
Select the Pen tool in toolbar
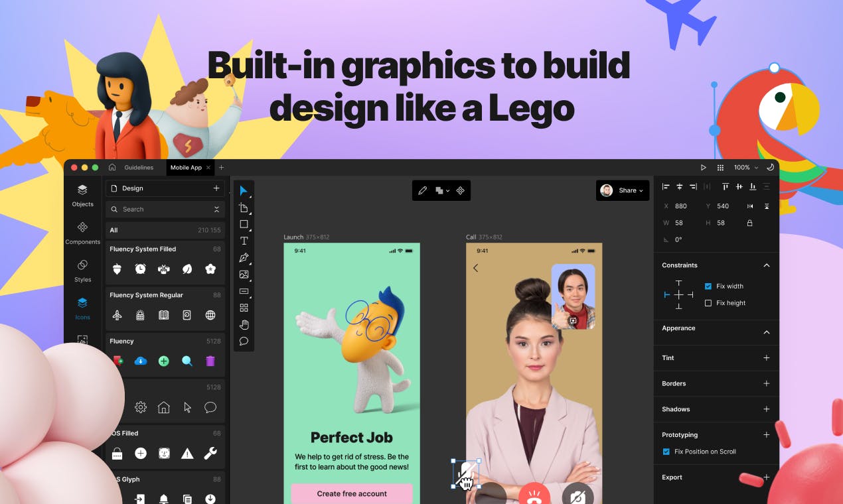tap(244, 257)
